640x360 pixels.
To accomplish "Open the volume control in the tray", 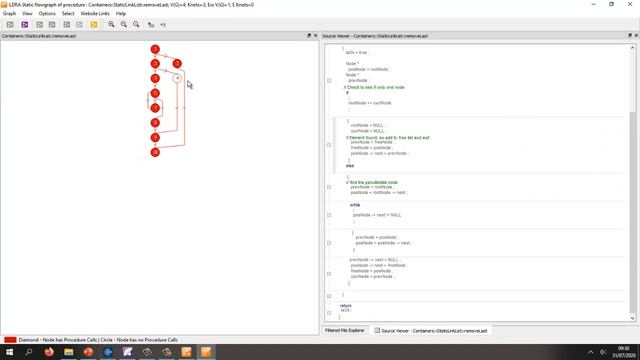I will point(603,352).
